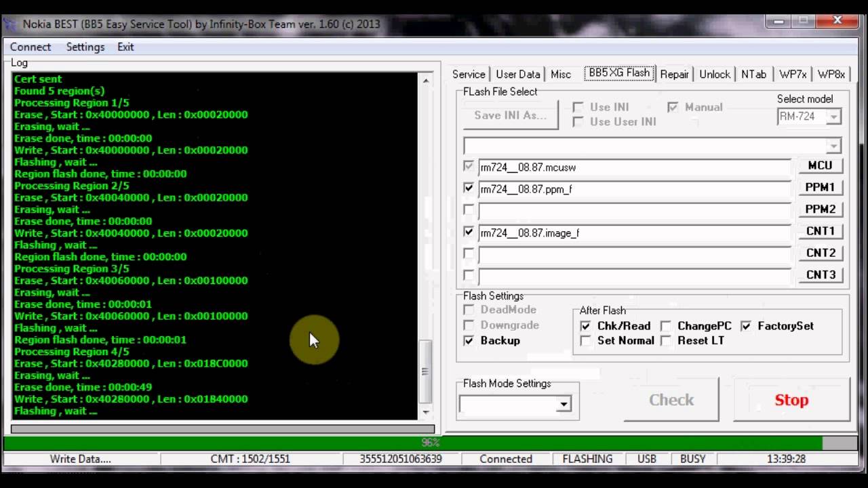Enable the ChangePC checkbox
The width and height of the screenshot is (868, 488).
[x=666, y=326]
